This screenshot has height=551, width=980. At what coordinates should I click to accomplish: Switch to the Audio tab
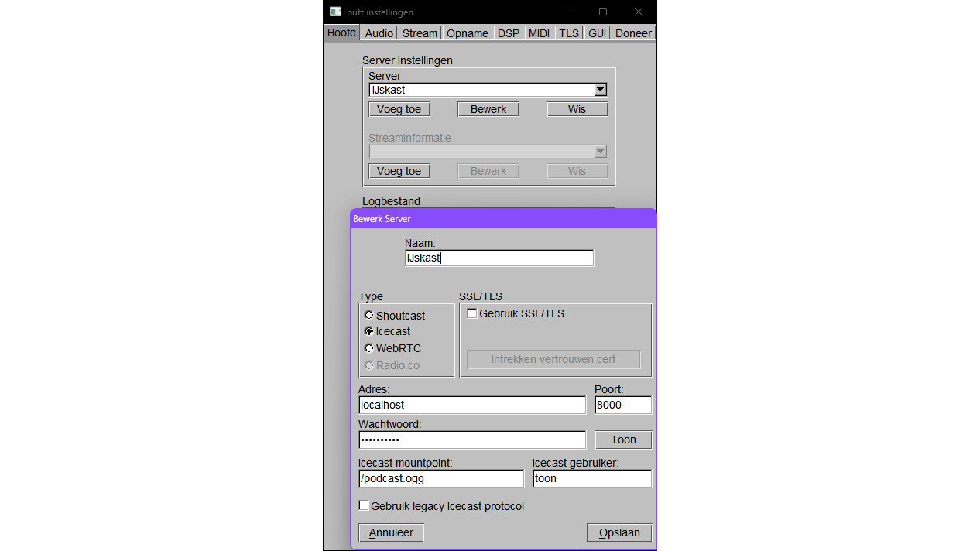[x=379, y=33]
